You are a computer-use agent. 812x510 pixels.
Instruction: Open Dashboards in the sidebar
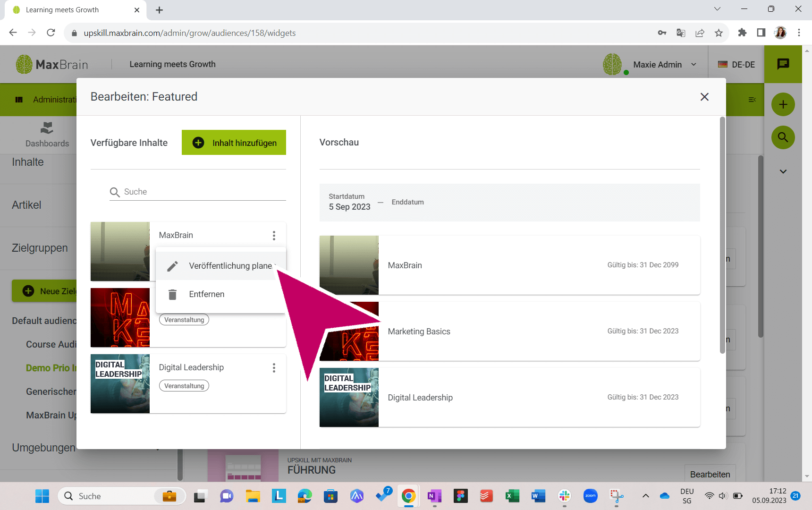coord(47,135)
